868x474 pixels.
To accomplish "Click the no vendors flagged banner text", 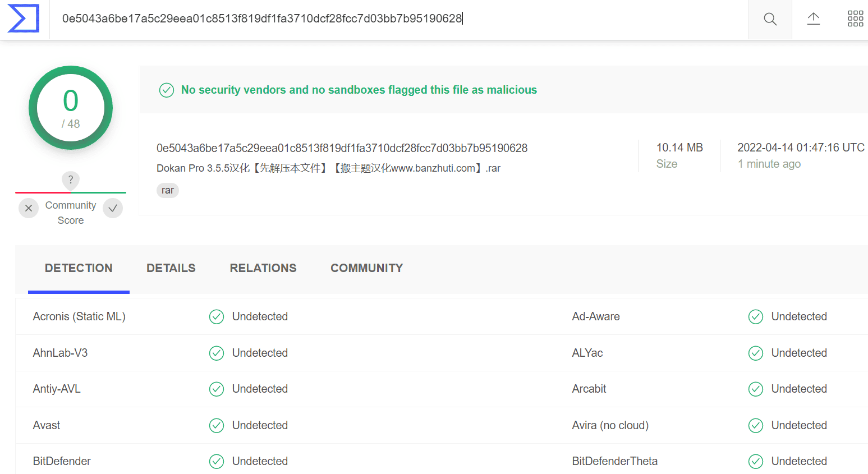I will (359, 90).
